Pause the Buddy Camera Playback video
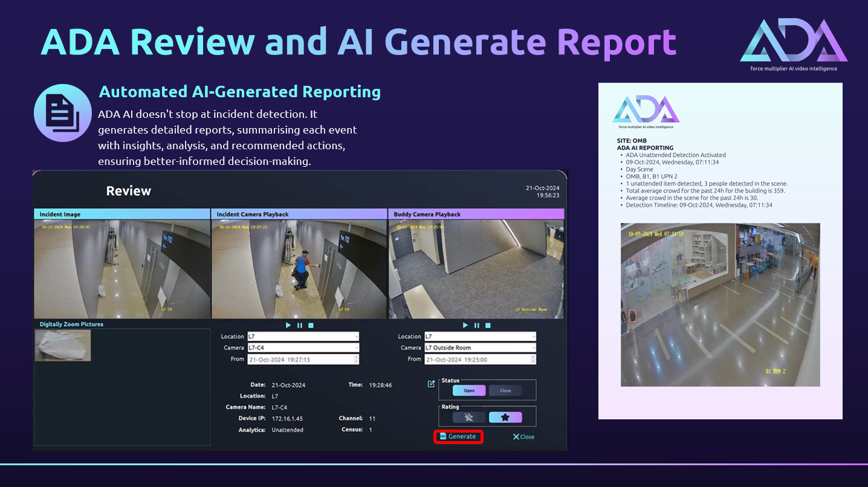This screenshot has height=487, width=868. coord(476,325)
